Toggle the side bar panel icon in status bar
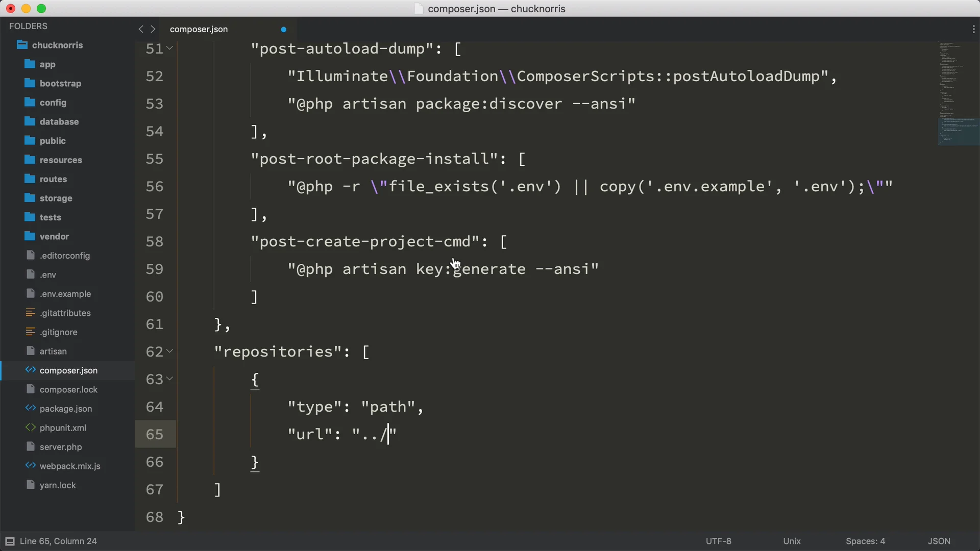The height and width of the screenshot is (551, 980). tap(10, 541)
